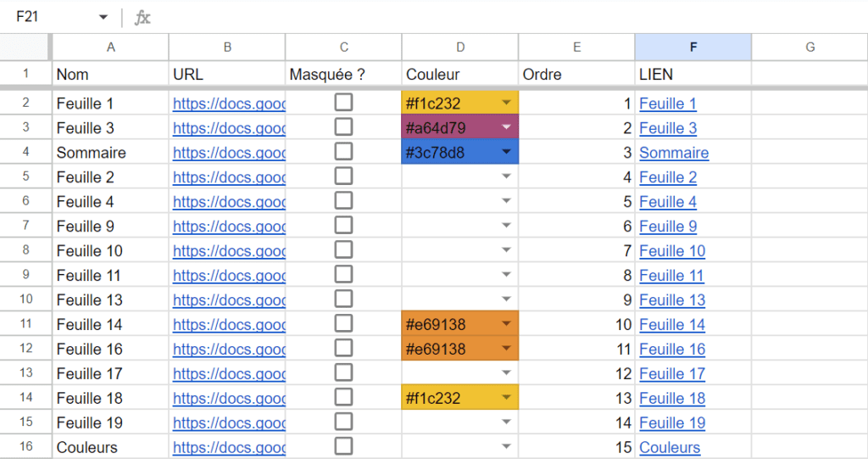Expand the #a64d79 dropdown for Feuille 3
Viewport: 868px width, 459px height.
506,127
